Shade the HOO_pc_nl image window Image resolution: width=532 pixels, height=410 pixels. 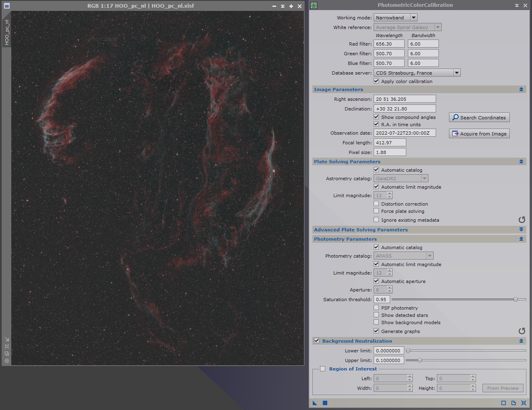pyautogui.click(x=283, y=6)
